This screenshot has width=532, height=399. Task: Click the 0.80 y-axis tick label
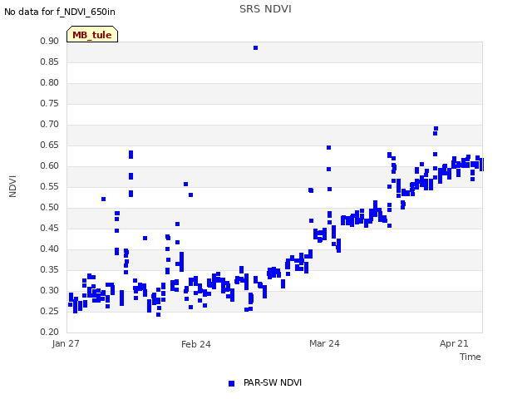[x=50, y=82]
